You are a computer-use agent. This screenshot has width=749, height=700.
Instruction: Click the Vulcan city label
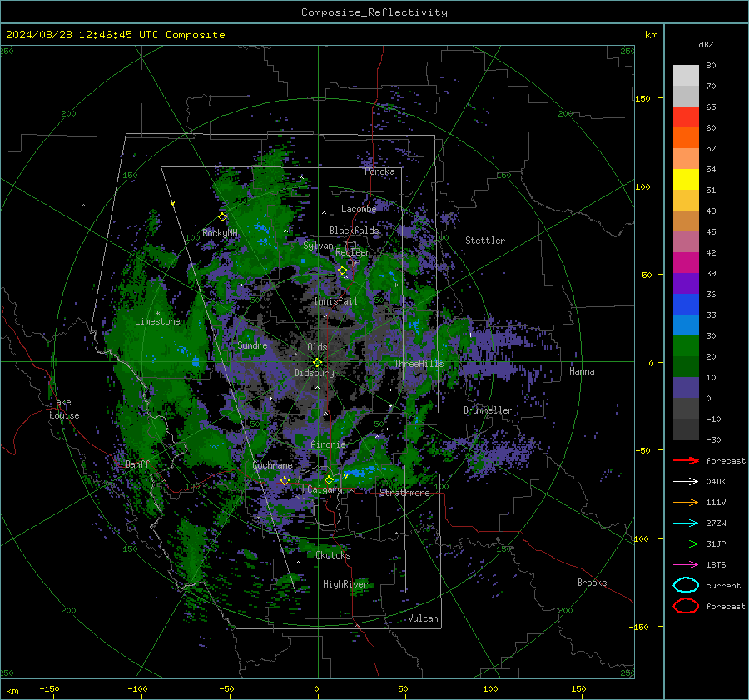(423, 618)
